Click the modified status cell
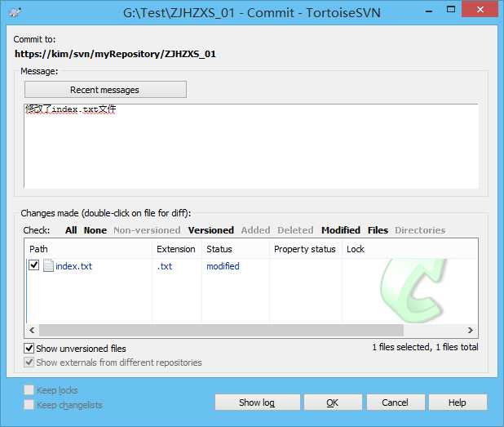The image size is (504, 427). click(x=223, y=266)
